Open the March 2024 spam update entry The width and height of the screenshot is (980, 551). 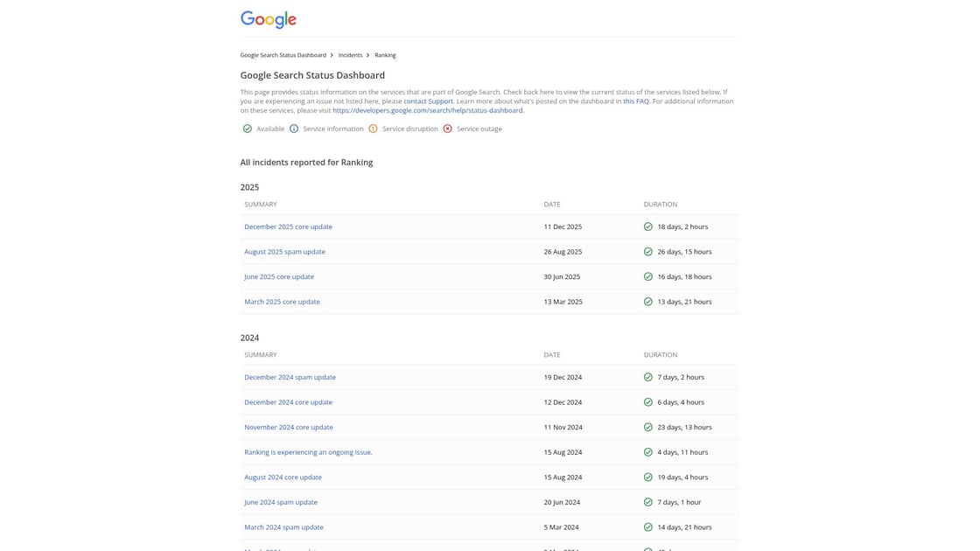tap(283, 527)
